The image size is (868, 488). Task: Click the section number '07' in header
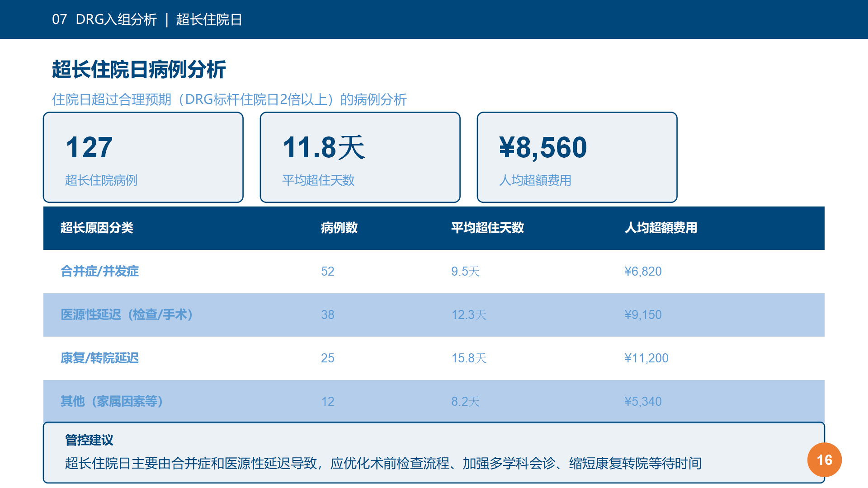[x=59, y=19]
